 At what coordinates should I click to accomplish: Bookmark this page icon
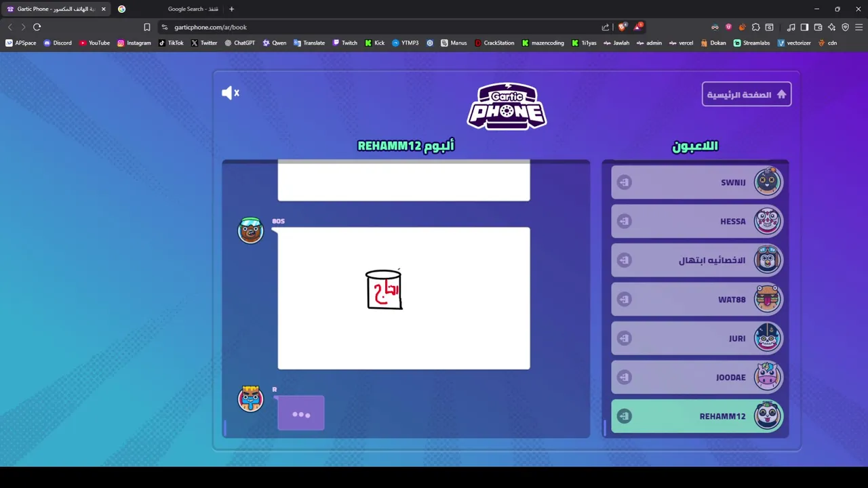(x=146, y=27)
